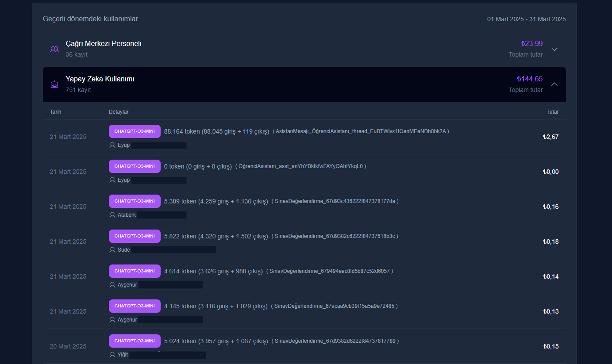This screenshot has height=364, width=612.
Task: Click the ₺0,15 amount
Action: tap(551, 346)
